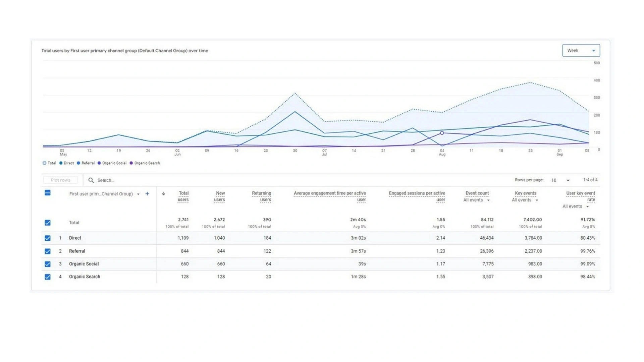Expand the First user primary channel group dropdown
Image resolution: width=644 pixels, height=362 pixels.
pos(138,194)
